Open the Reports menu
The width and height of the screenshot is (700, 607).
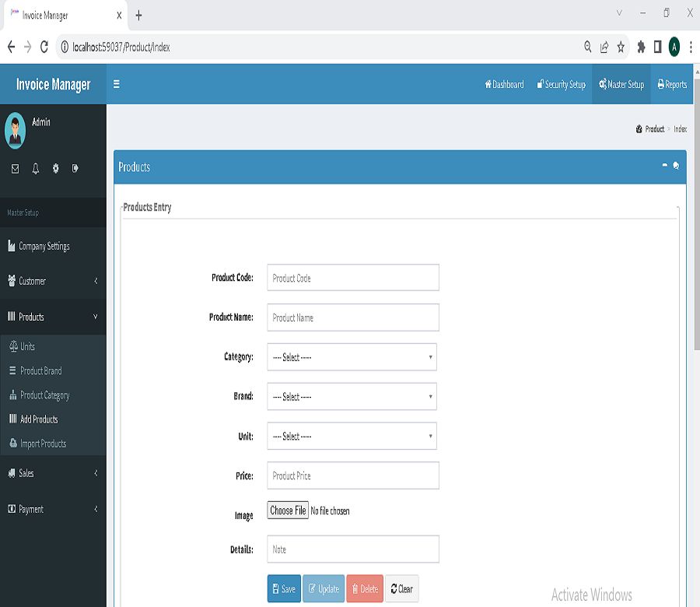click(672, 84)
